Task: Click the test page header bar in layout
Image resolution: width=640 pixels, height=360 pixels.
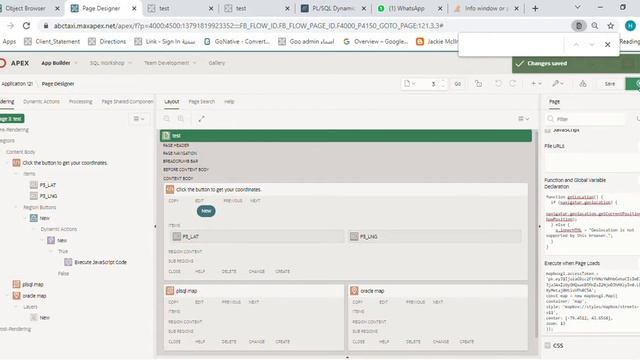Action: (x=346, y=136)
